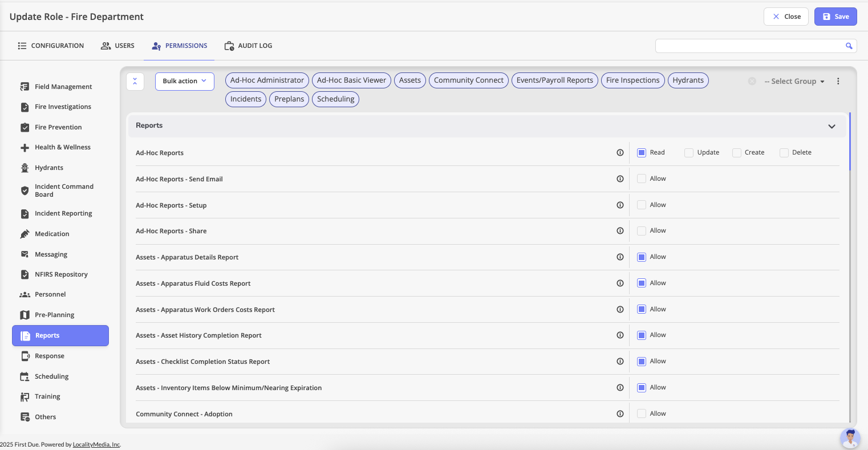This screenshot has height=450, width=868.
Task: Open info icon for Ad-Hoc Reports - Setup
Action: coord(620,205)
